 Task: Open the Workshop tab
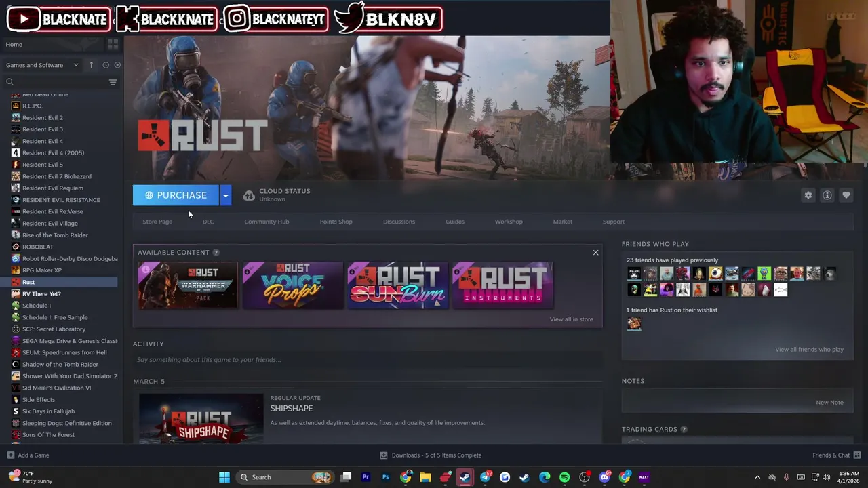[509, 222]
